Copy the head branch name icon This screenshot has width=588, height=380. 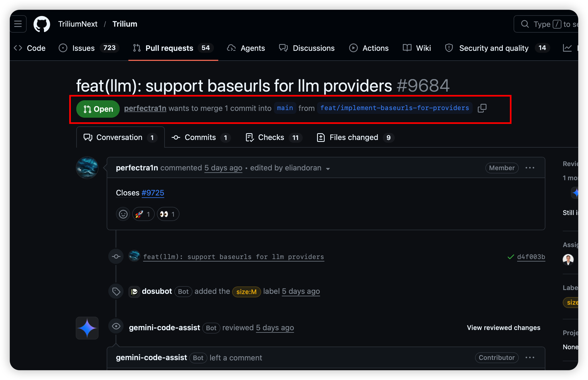click(x=482, y=108)
